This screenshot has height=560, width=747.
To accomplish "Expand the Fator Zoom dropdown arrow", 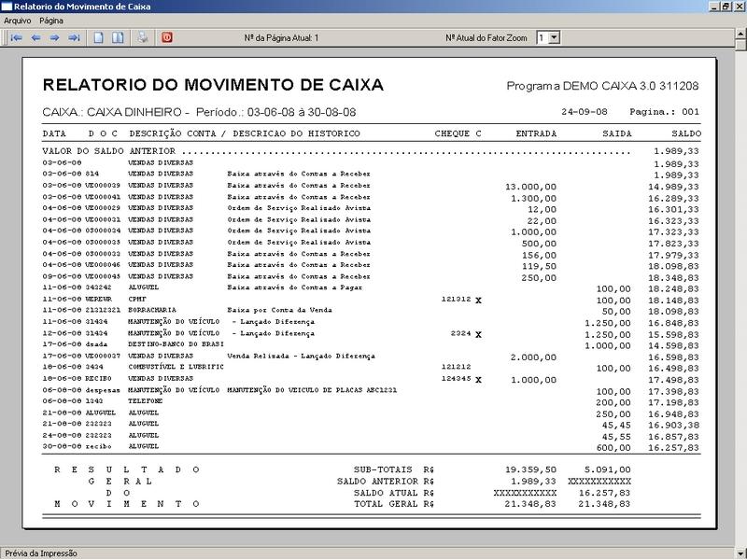I will coord(554,38).
